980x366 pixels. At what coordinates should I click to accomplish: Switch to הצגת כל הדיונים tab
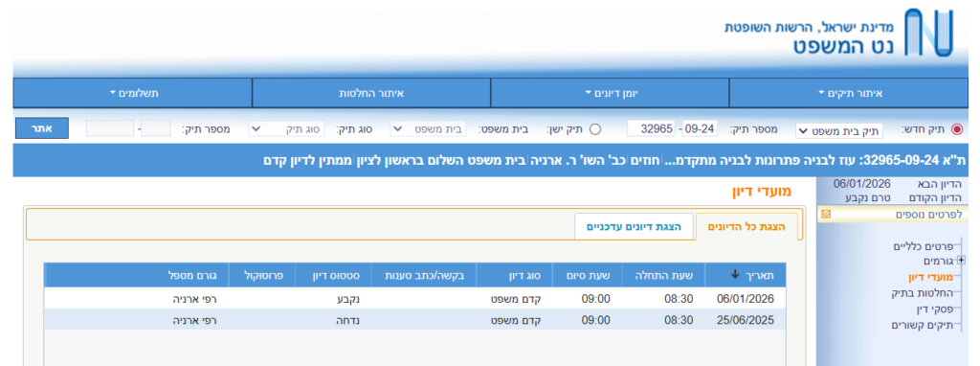coord(746,226)
